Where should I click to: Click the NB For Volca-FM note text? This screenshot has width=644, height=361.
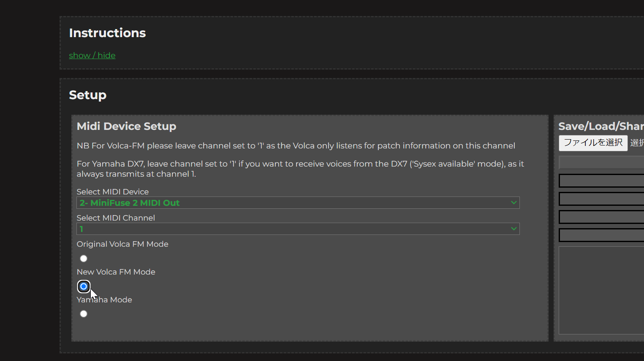click(296, 145)
